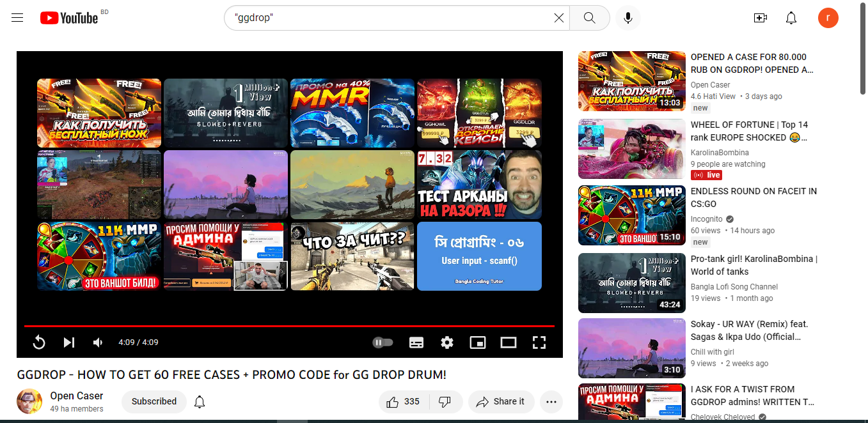The width and height of the screenshot is (868, 423).
Task: Toggle the autoplay switch
Action: pyautogui.click(x=383, y=342)
